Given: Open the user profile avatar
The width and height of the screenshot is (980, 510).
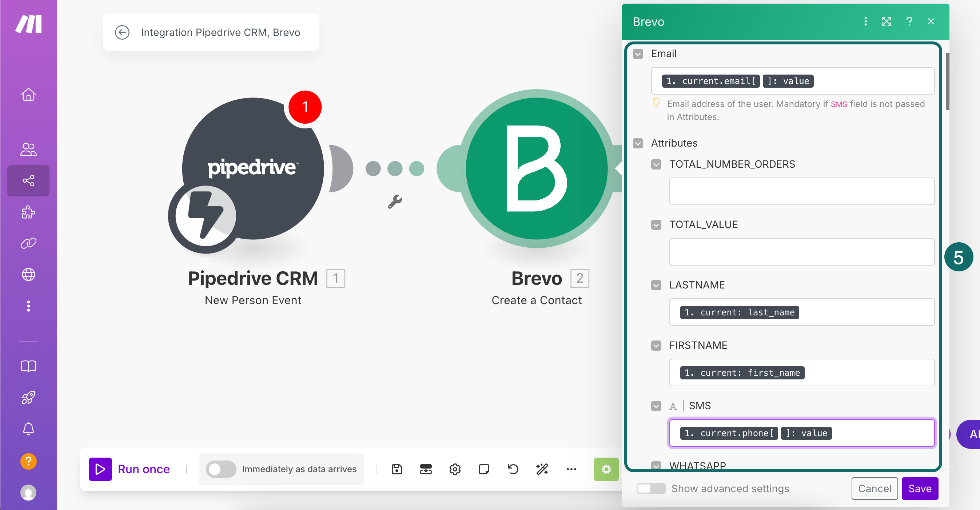Looking at the screenshot, I should click(28, 493).
